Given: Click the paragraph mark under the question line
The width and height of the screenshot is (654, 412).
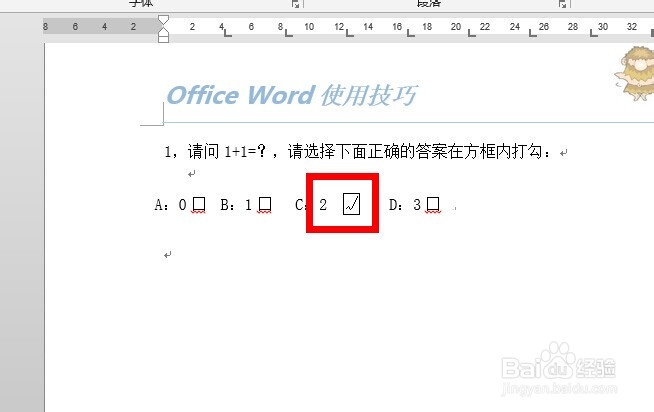Looking at the screenshot, I should (x=191, y=174).
